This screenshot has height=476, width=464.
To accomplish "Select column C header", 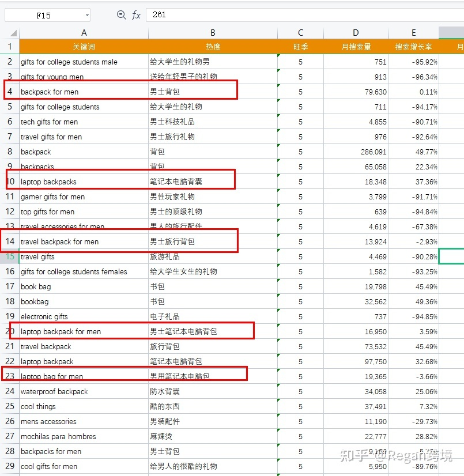I will pos(300,33).
